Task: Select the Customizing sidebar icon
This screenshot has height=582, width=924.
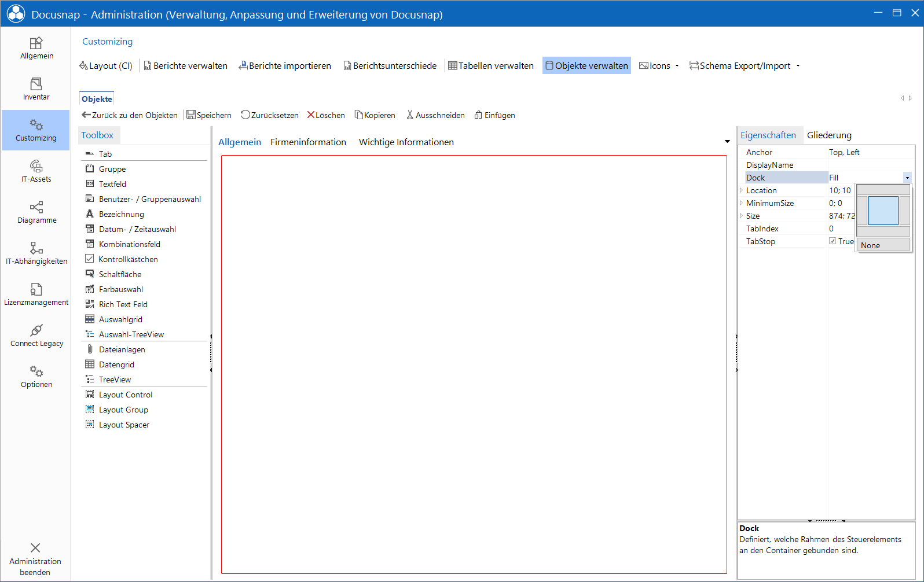Action: click(x=36, y=131)
